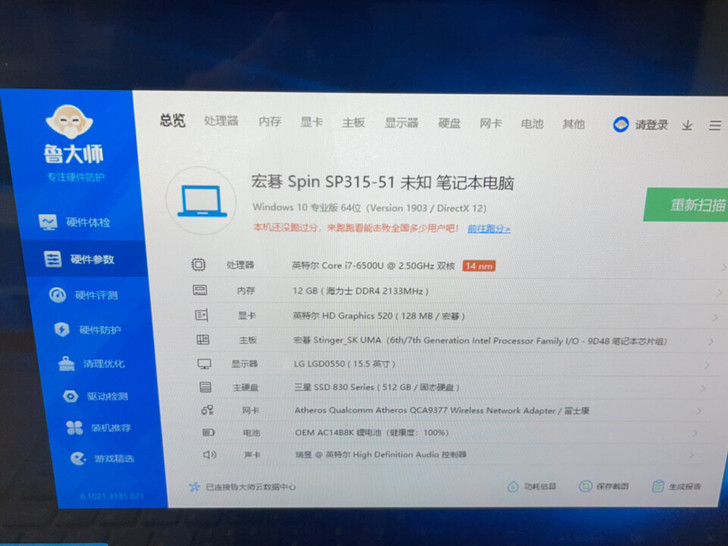Click the 鲁大师 mascot logo
This screenshot has height=546, width=728.
click(x=70, y=122)
